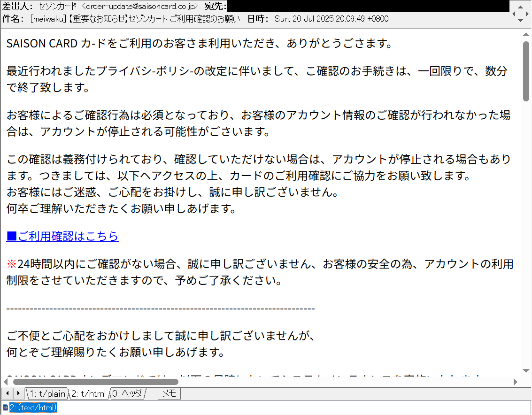
Task: Click the vertical scrollbar thumb
Action: click(526, 71)
